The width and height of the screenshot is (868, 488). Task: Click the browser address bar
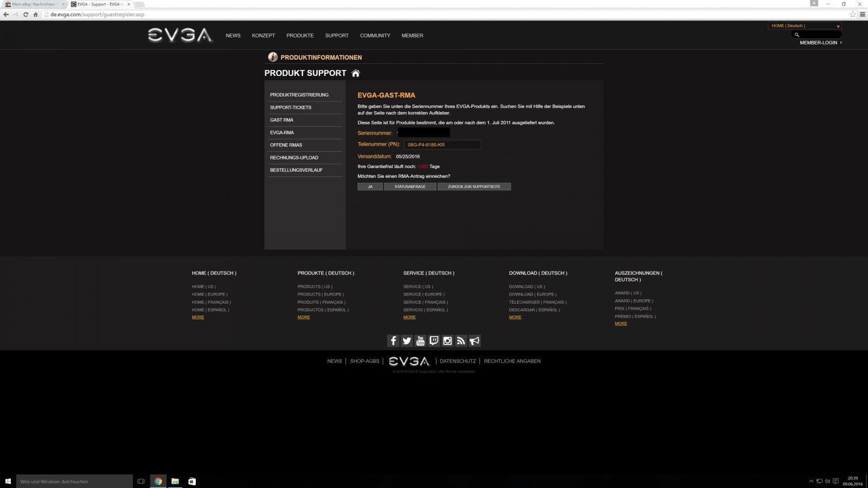(445, 15)
